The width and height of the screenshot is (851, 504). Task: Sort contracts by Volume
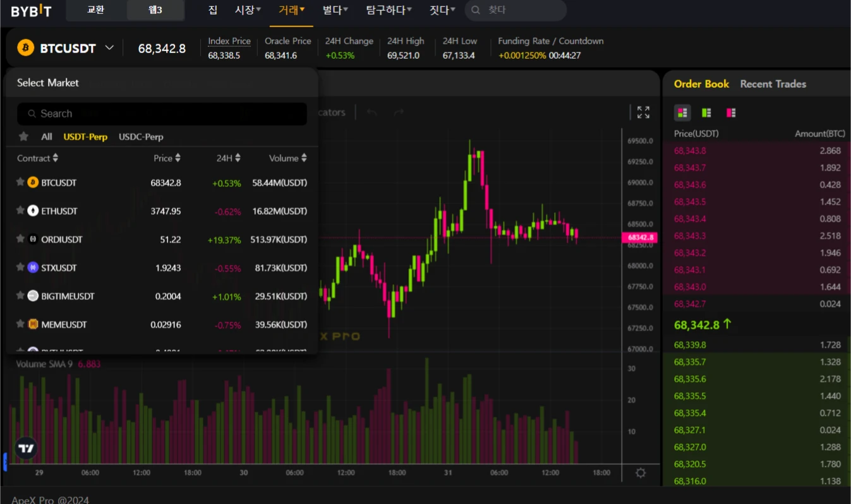(x=287, y=158)
